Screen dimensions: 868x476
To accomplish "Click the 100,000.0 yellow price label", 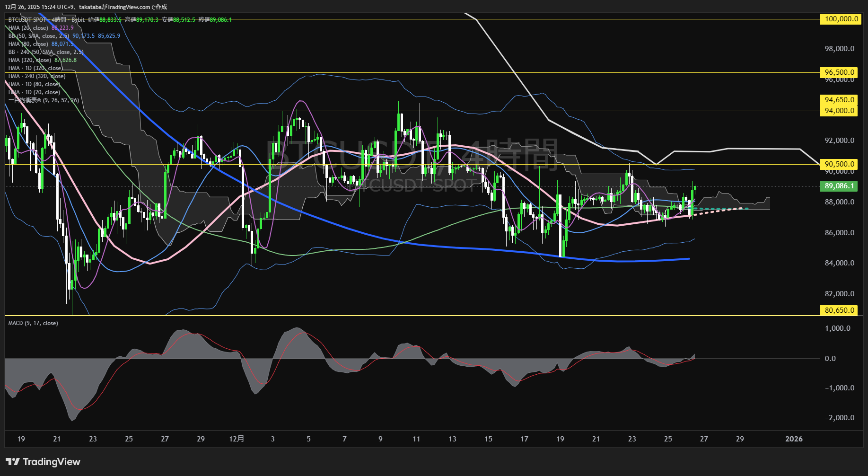I will click(841, 19).
